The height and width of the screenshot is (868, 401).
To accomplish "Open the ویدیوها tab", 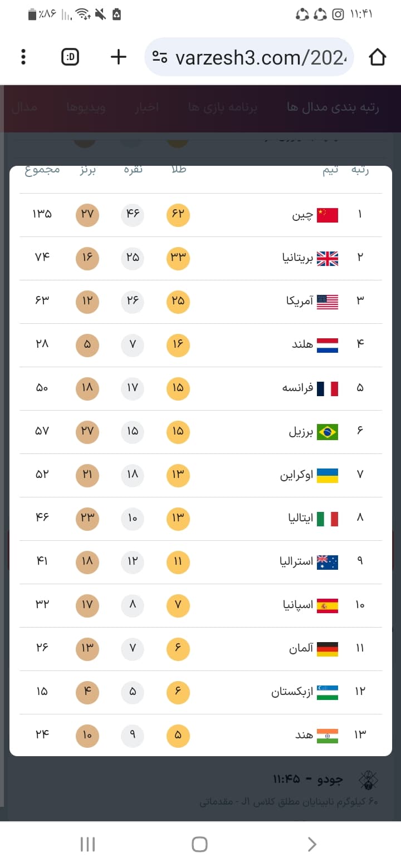I will coord(86,107).
